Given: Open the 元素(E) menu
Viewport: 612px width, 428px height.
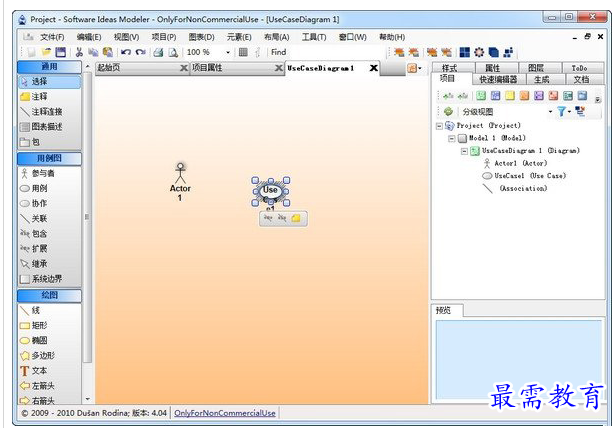Looking at the screenshot, I should [239, 37].
